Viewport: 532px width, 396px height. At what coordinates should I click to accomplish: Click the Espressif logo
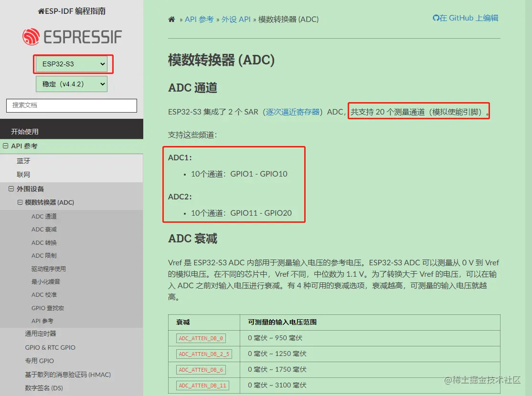click(x=72, y=36)
